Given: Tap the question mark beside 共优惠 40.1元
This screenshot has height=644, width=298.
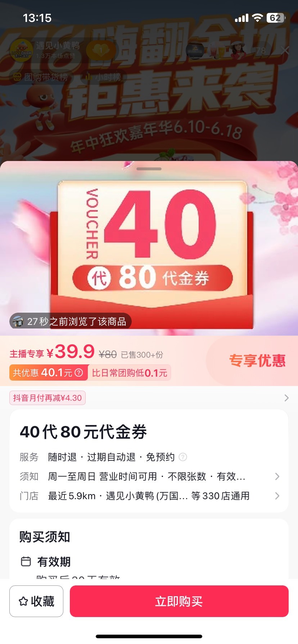Looking at the screenshot, I should [79, 373].
